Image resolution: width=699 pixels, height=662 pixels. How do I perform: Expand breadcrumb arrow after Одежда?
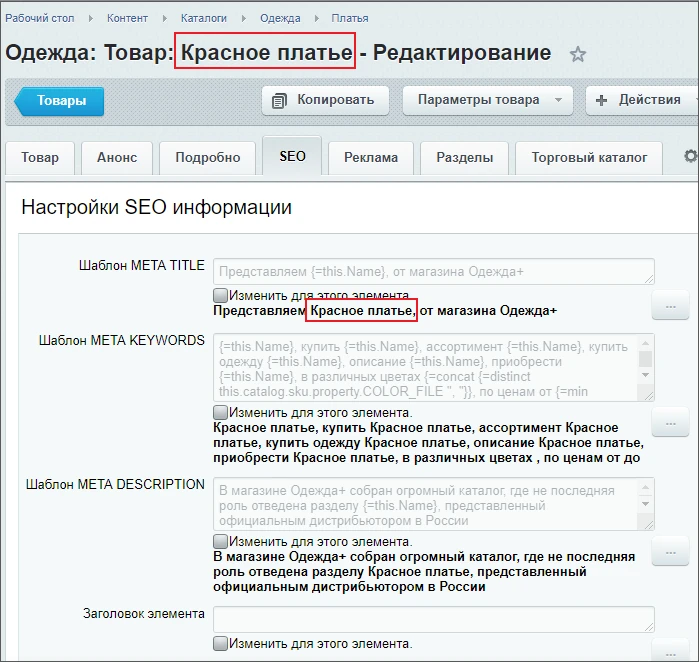pos(317,19)
